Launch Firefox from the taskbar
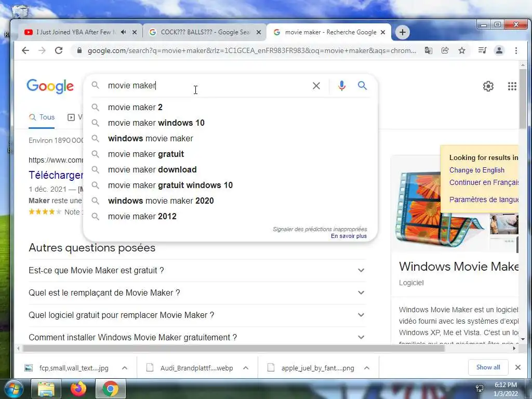This screenshot has width=532, height=399. click(x=78, y=389)
